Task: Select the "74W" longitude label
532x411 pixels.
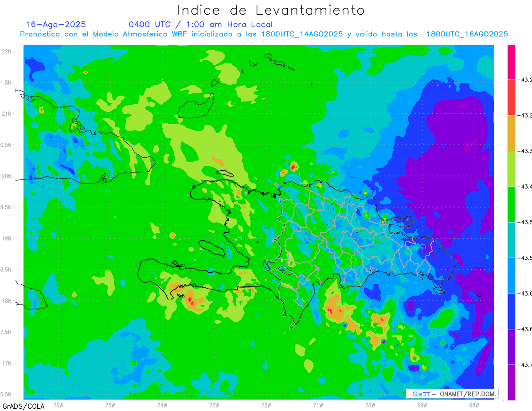Action: click(162, 405)
